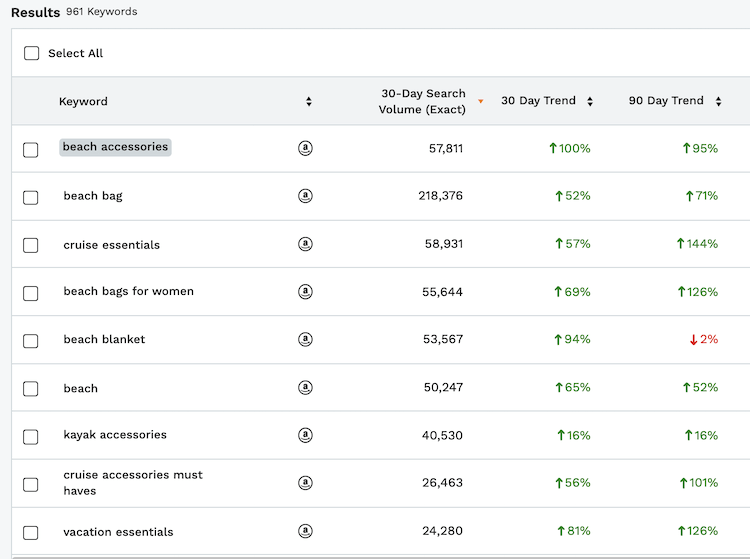Click Amazon icon for cruise accessories must haves
Image resolution: width=750 pixels, height=559 pixels.
(305, 483)
